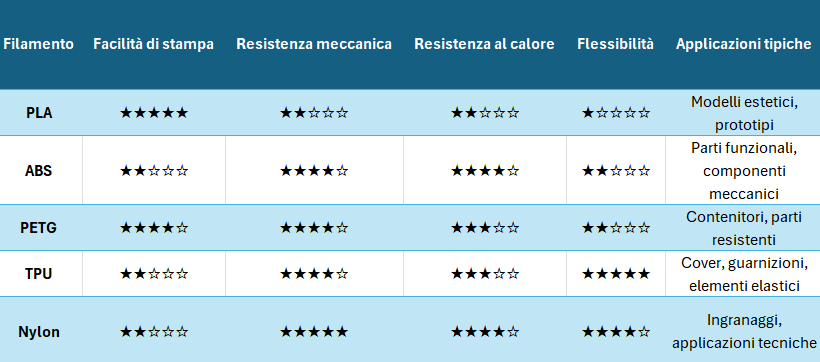This screenshot has height=362, width=820.
Task: Select the Resistenza meccanica header cell
Action: pyautogui.click(x=314, y=44)
